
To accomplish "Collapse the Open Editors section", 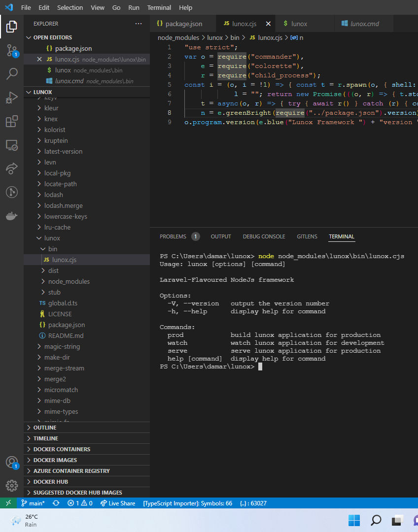I will (x=87, y=37).
